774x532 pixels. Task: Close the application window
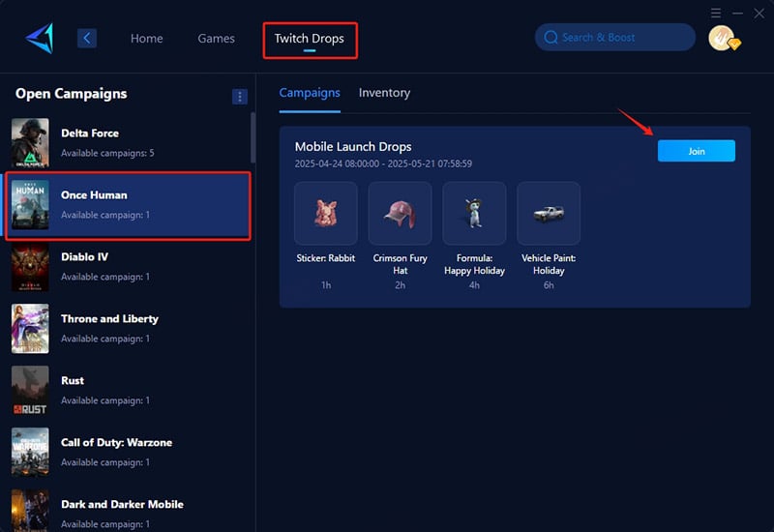pyautogui.click(x=759, y=14)
